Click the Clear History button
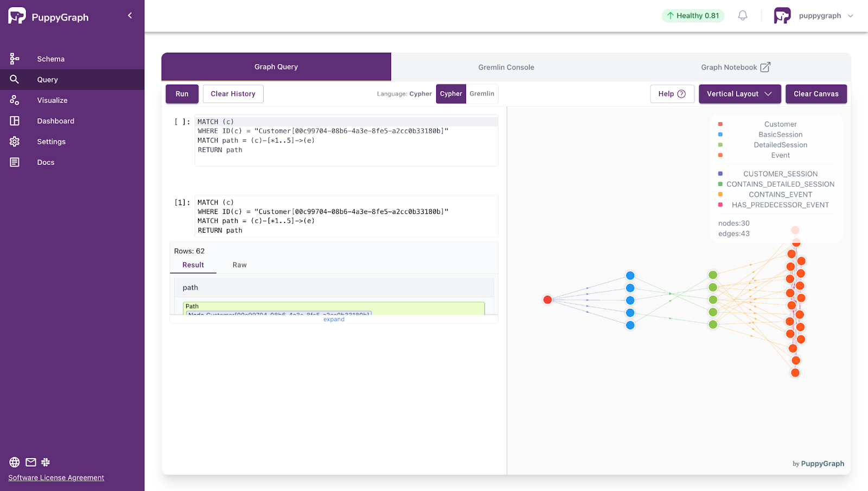Image resolution: width=868 pixels, height=491 pixels. point(233,94)
